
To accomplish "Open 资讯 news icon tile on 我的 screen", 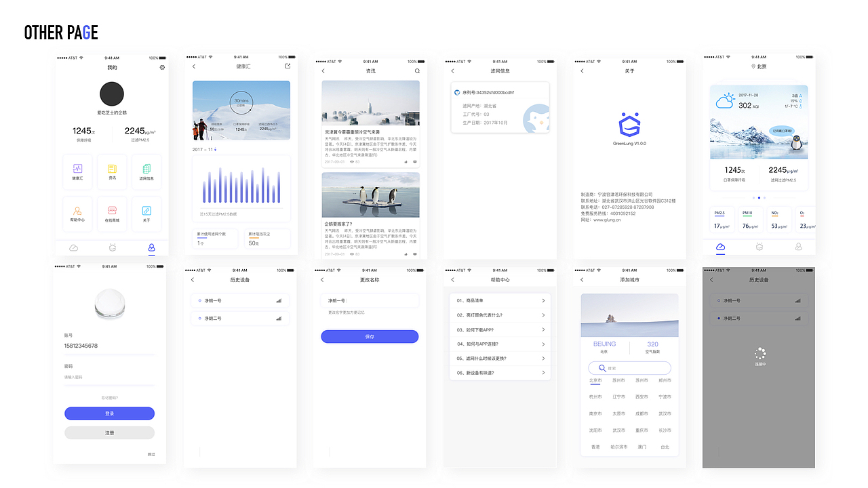I will click(x=112, y=171).
